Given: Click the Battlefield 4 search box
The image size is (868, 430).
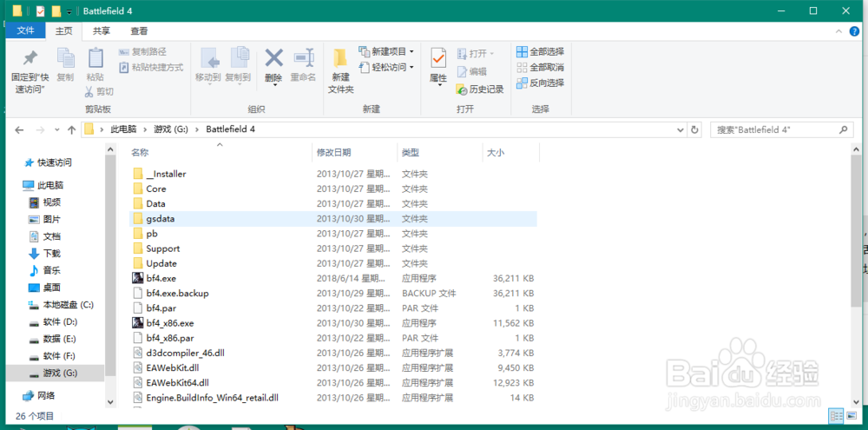Looking at the screenshot, I should [780, 129].
